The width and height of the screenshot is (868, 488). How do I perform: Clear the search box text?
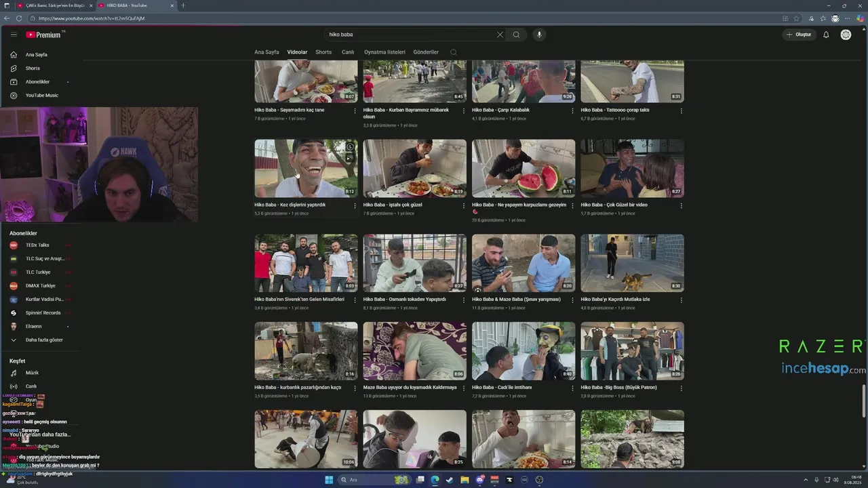pyautogui.click(x=500, y=35)
